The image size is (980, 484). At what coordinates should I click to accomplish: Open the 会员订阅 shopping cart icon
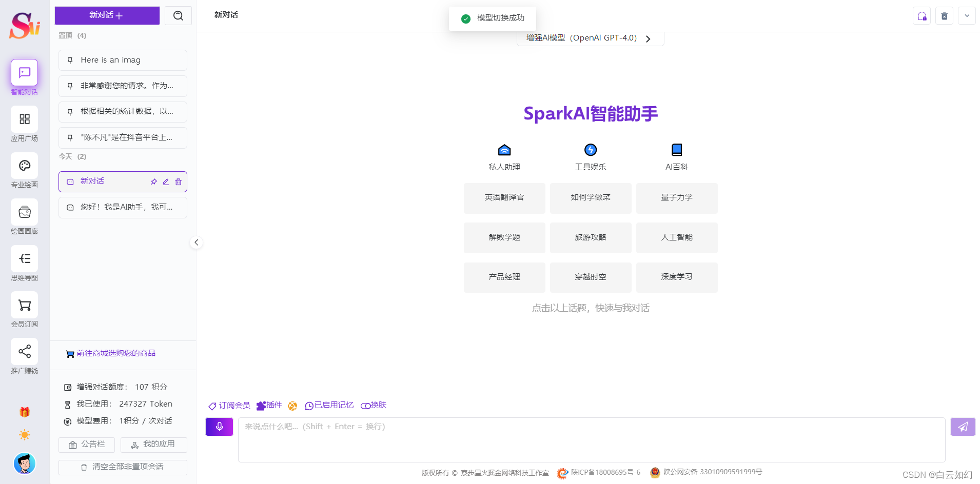coord(24,305)
